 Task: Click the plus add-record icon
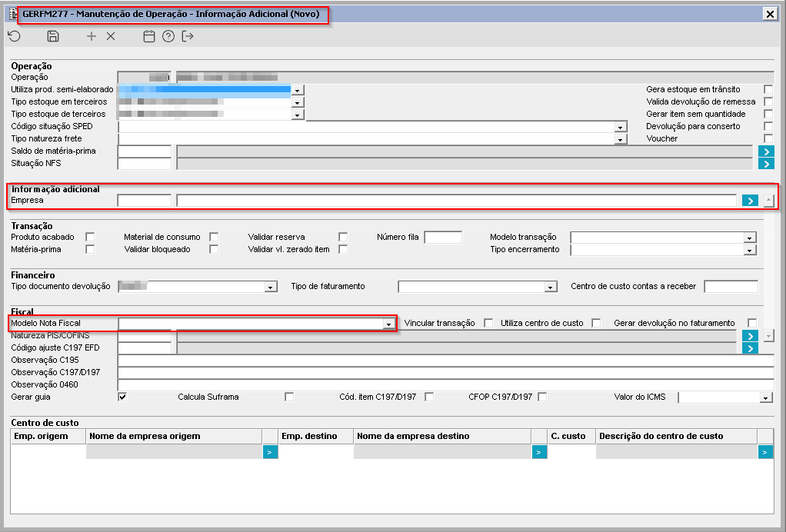92,36
